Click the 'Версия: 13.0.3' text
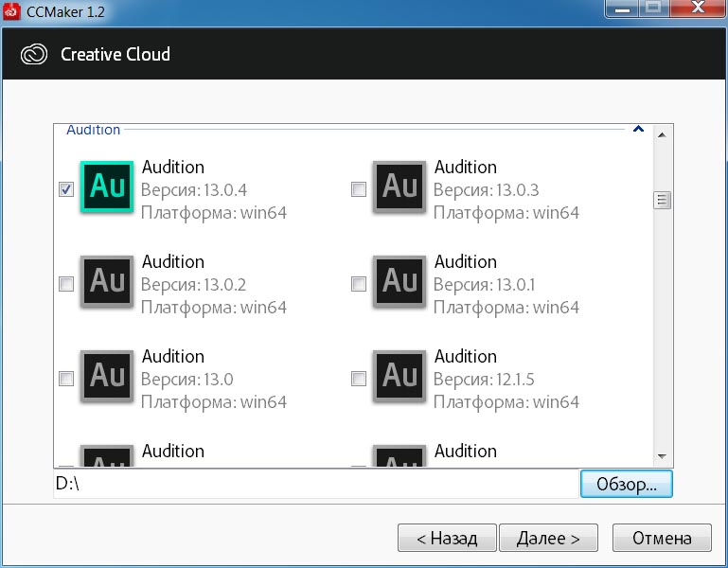Image resolution: width=728 pixels, height=568 pixels. (x=486, y=190)
